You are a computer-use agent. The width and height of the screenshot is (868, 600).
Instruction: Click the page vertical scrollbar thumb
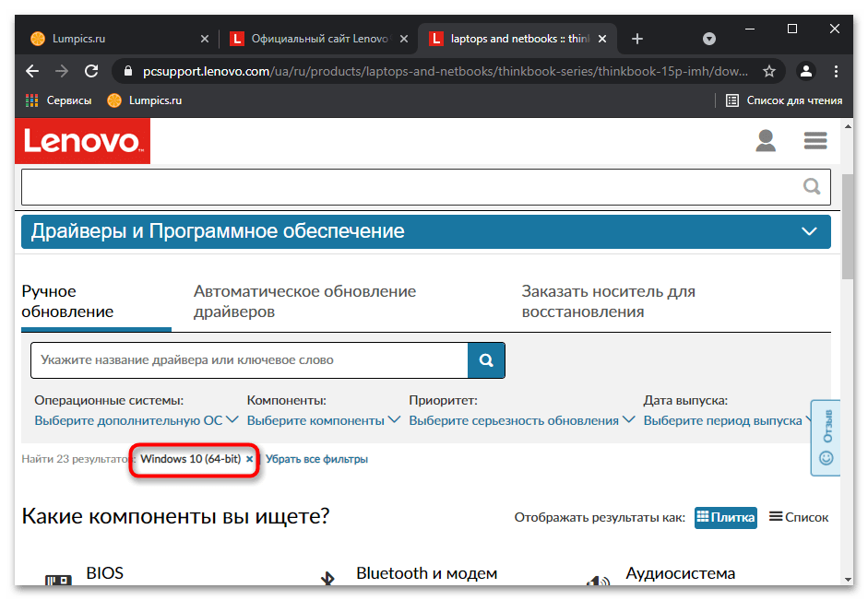click(848, 227)
